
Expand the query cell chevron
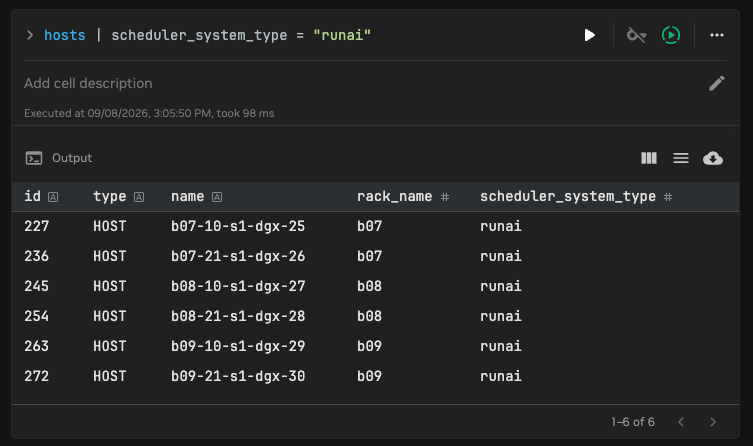pyautogui.click(x=30, y=35)
